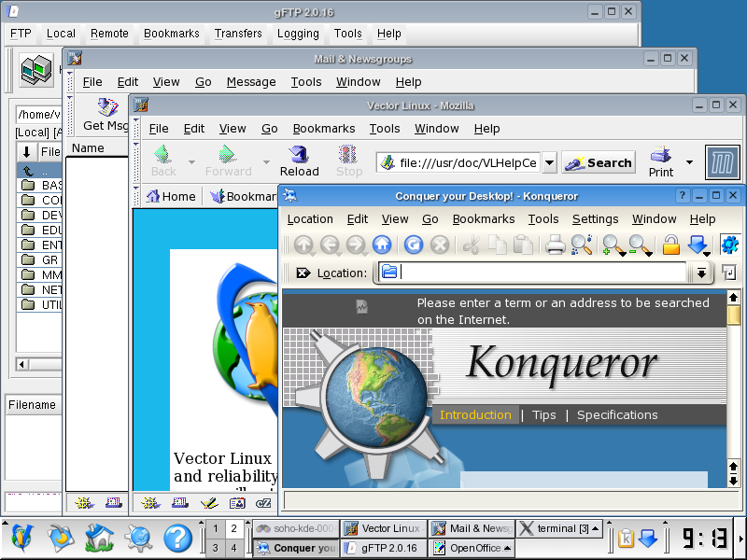Click the arrow at the right end of the KDE panel
The width and height of the screenshot is (747, 560).
741,539
